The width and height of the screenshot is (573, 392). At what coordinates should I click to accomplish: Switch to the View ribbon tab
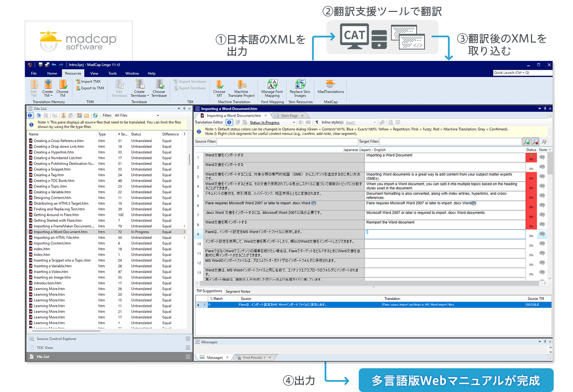pos(95,73)
